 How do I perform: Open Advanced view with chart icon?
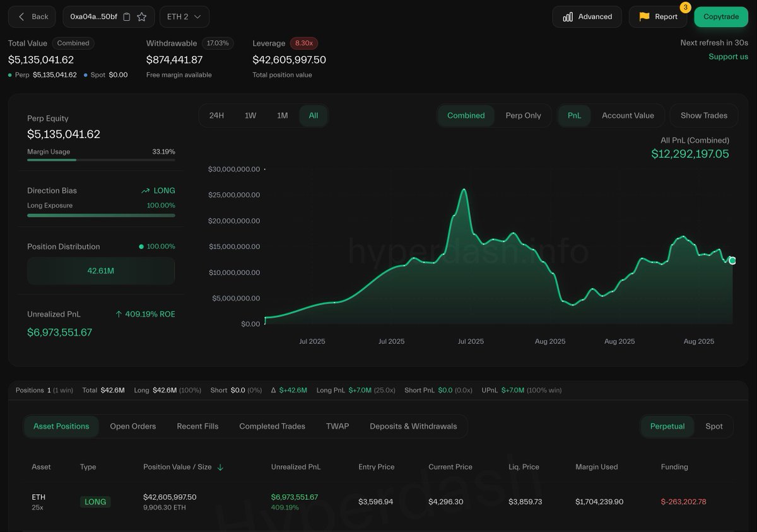587,16
